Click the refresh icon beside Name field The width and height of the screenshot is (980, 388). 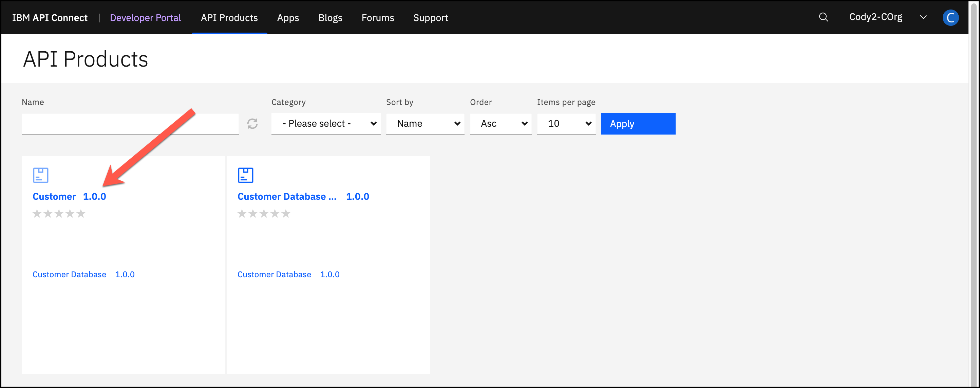coord(252,124)
